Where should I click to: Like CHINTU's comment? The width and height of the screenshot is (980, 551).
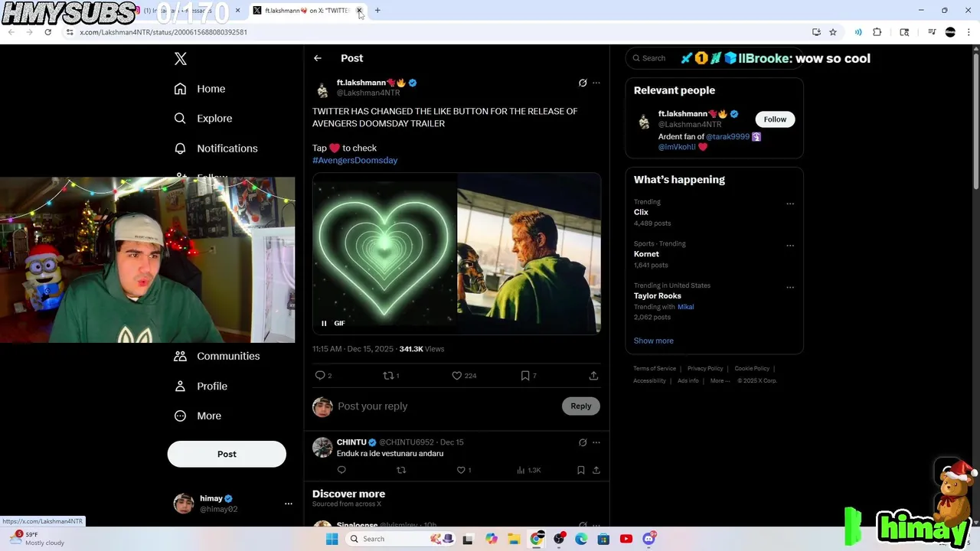464,470
